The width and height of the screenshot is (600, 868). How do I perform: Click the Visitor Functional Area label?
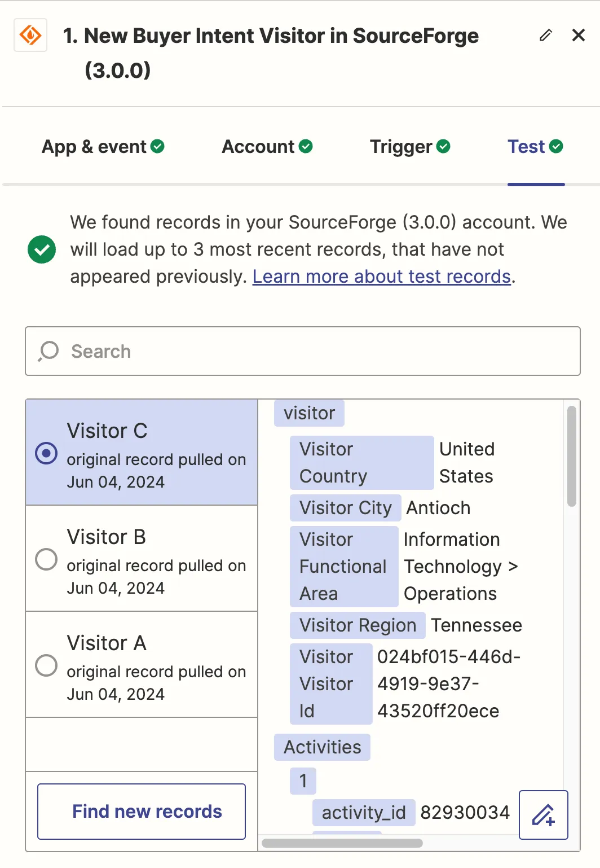click(x=344, y=567)
